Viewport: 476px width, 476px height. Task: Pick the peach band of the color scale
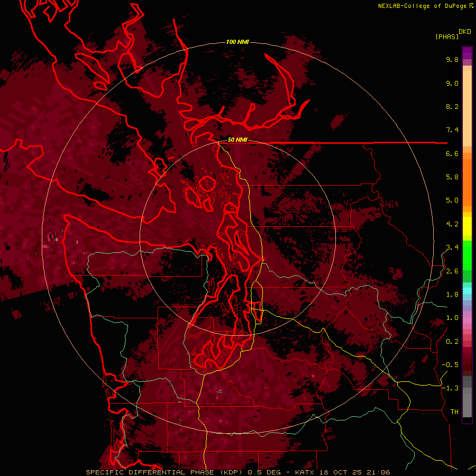467,106
